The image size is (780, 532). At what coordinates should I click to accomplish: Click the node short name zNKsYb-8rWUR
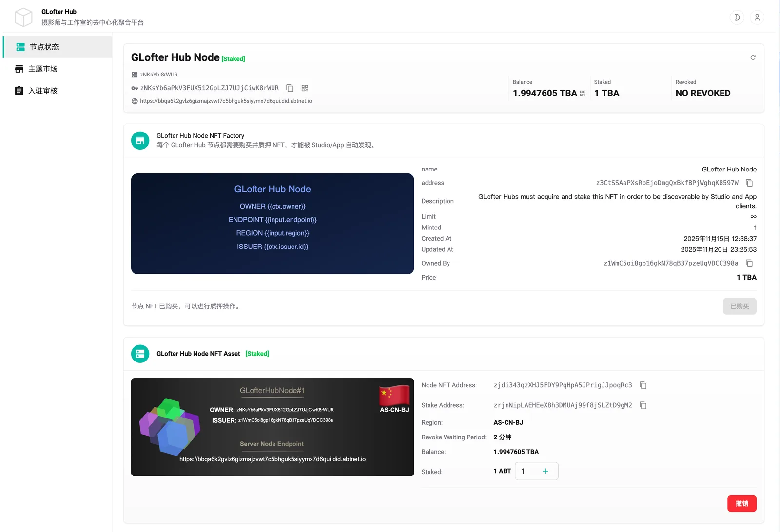point(159,75)
